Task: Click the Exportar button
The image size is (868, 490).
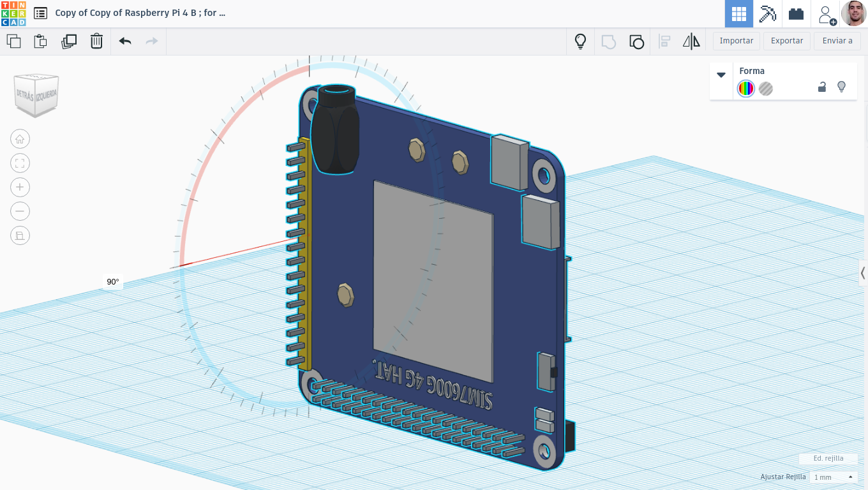Action: click(787, 41)
